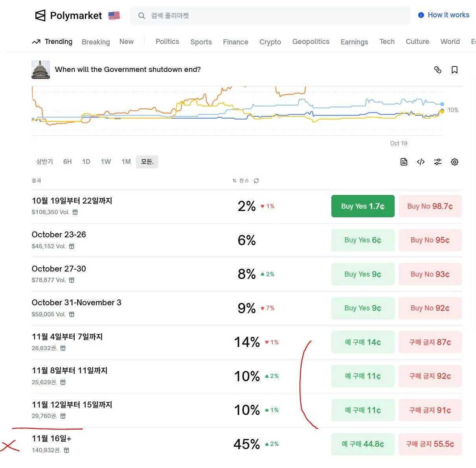The width and height of the screenshot is (476, 468).
Task: Select the 1M time range
Action: point(126,162)
